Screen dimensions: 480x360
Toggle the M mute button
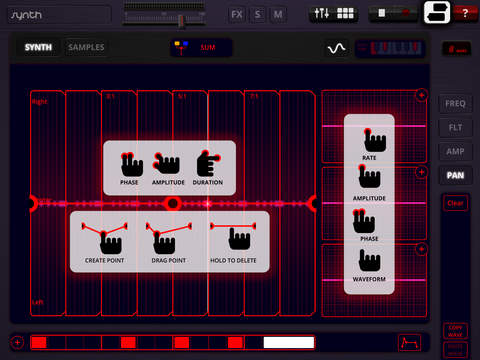pos(278,14)
